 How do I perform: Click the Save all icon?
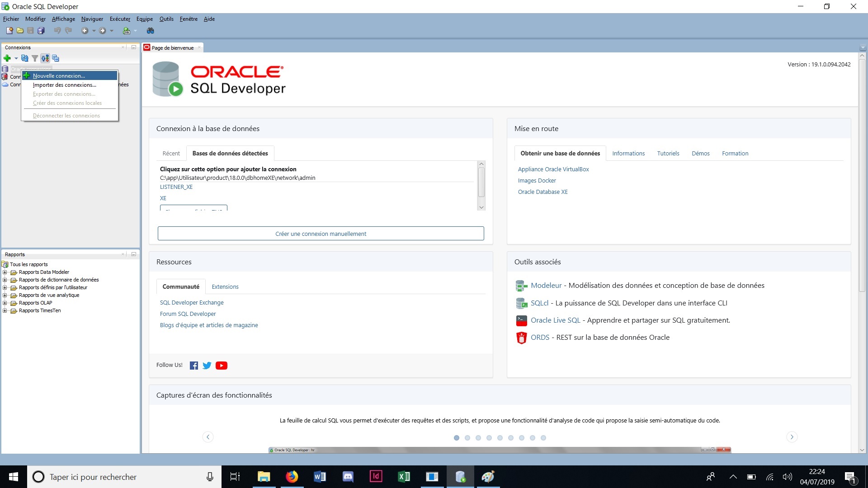[41, 31]
